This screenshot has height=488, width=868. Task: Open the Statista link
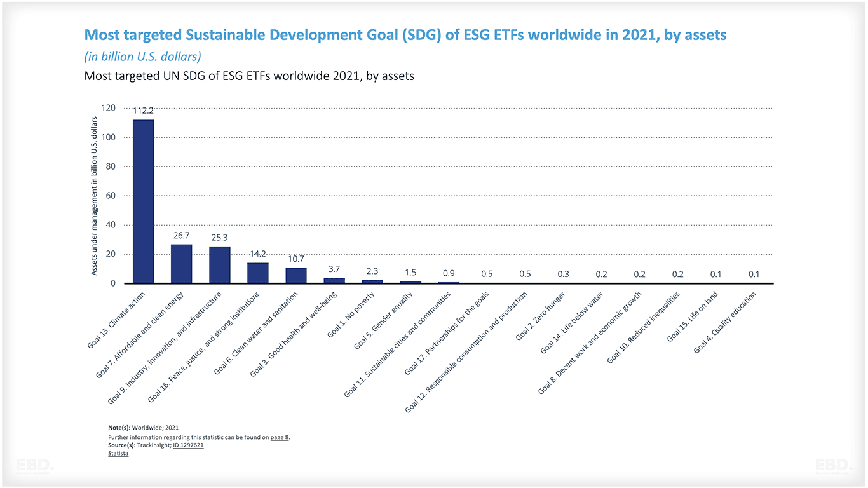click(x=118, y=452)
